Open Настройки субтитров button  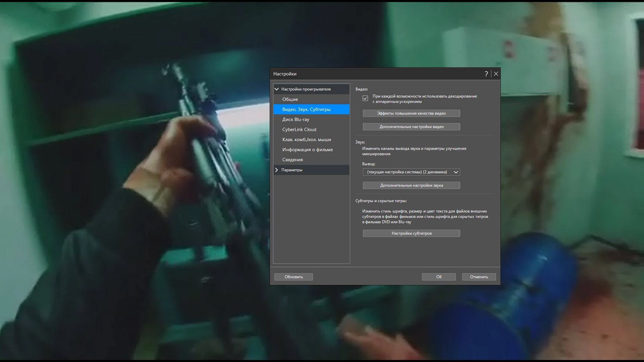click(x=411, y=233)
